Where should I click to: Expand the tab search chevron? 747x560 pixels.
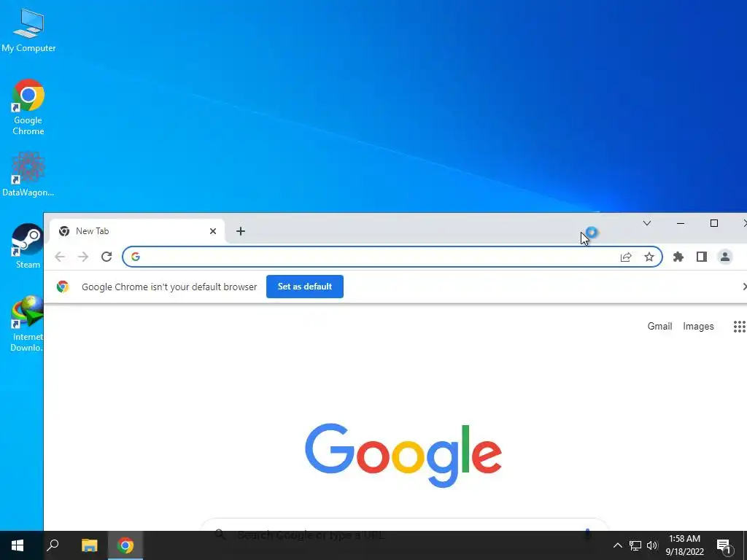(x=646, y=223)
